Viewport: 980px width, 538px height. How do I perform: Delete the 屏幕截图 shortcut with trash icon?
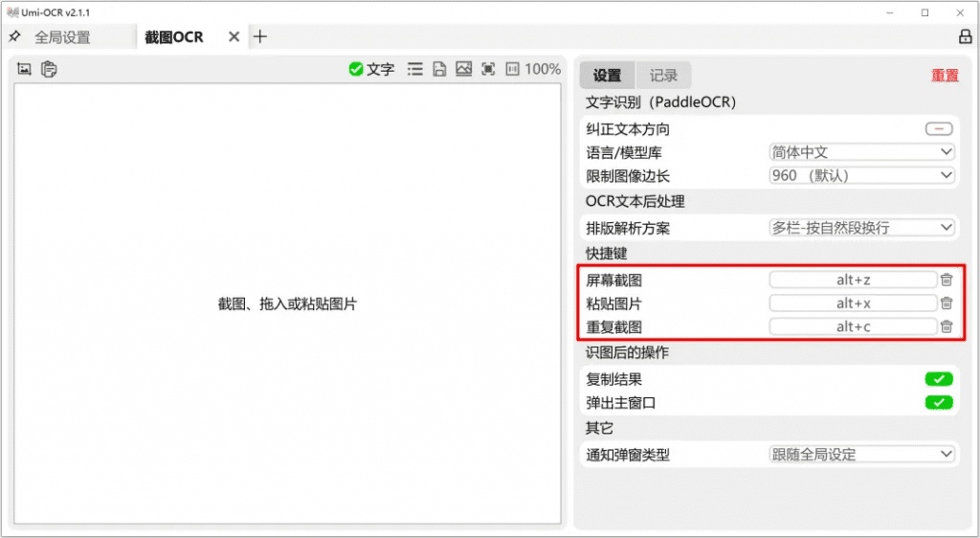coord(946,280)
